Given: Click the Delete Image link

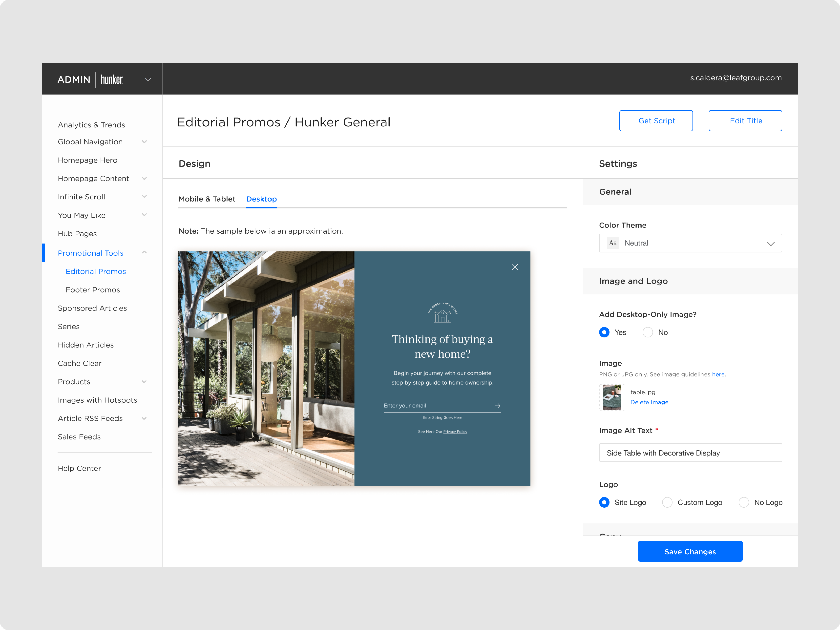Looking at the screenshot, I should point(649,402).
